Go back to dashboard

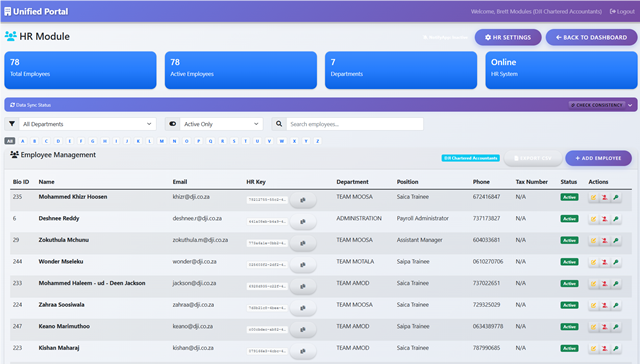tap(591, 37)
